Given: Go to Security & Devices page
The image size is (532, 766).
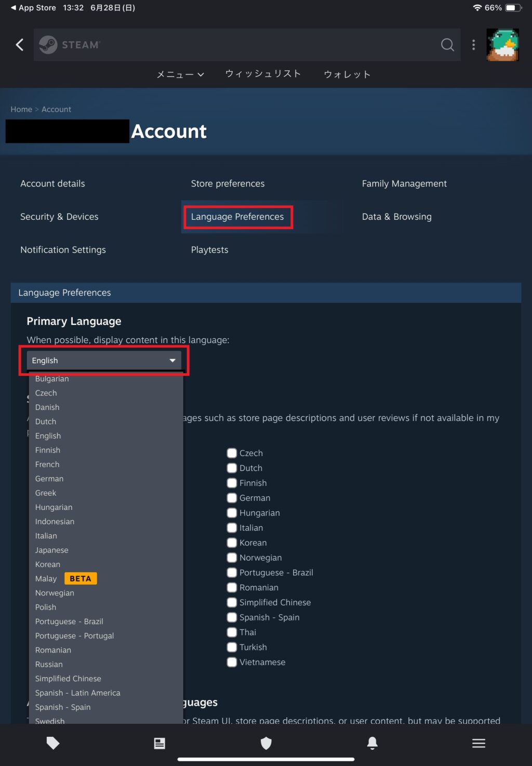Looking at the screenshot, I should [x=59, y=217].
